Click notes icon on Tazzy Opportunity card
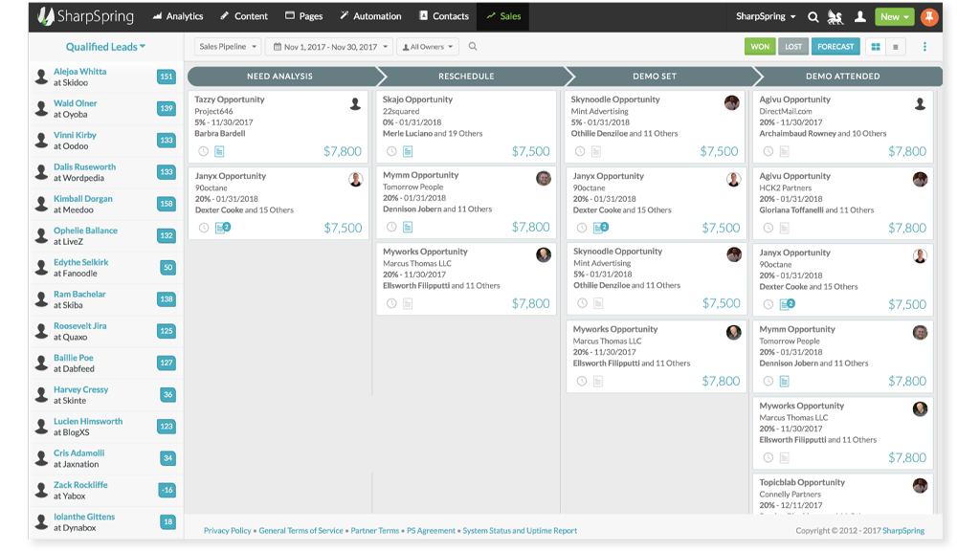The height and width of the screenshot is (551, 980). (219, 151)
